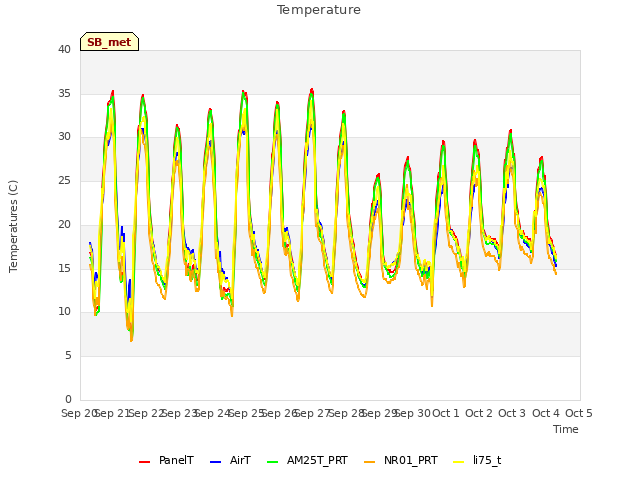Toggle the NR01_PRT legend entry

coord(401,461)
